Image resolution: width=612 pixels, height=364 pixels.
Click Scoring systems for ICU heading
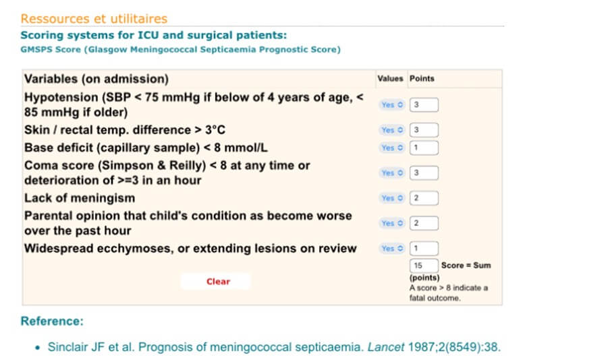(154, 35)
